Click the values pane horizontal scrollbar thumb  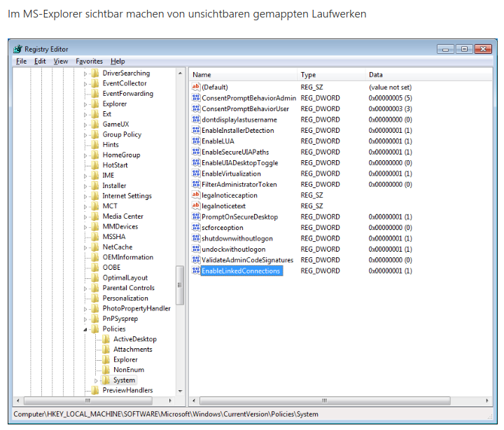[325, 401]
